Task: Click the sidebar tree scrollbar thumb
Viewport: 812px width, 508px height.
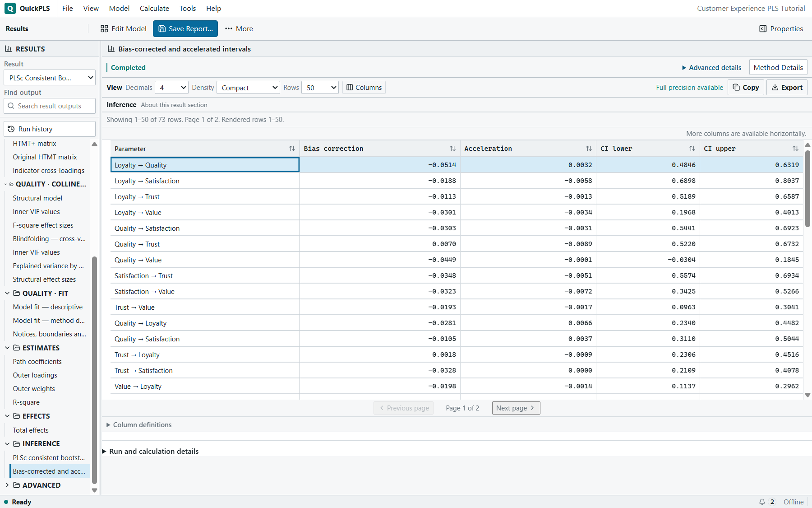Action: (95, 370)
